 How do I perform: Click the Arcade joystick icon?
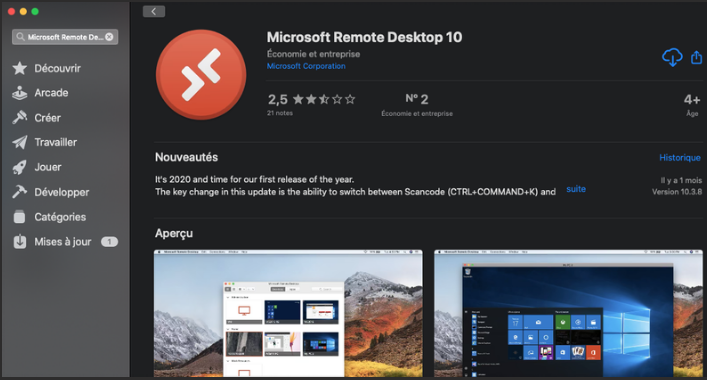point(19,93)
